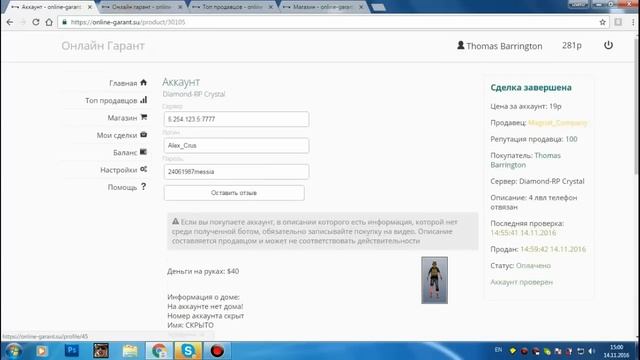Image resolution: width=640 pixels, height=360 pixels.
Task: Click the Аккаунт проверен status text
Action: (x=521, y=282)
